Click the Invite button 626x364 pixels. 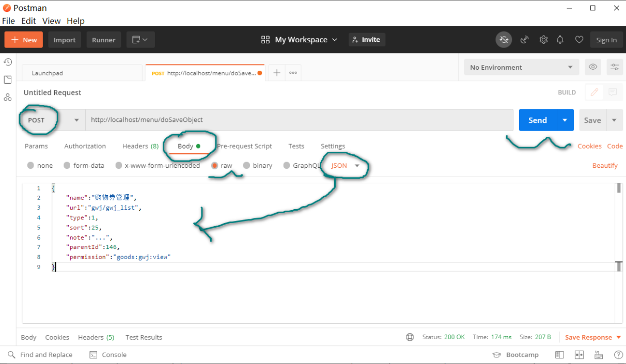(x=367, y=40)
